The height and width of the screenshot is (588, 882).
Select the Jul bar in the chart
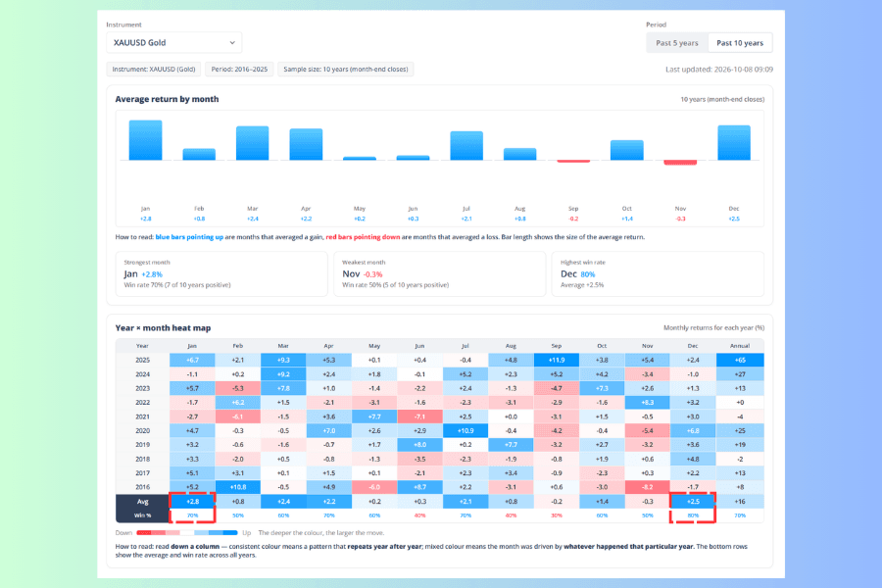tap(466, 146)
